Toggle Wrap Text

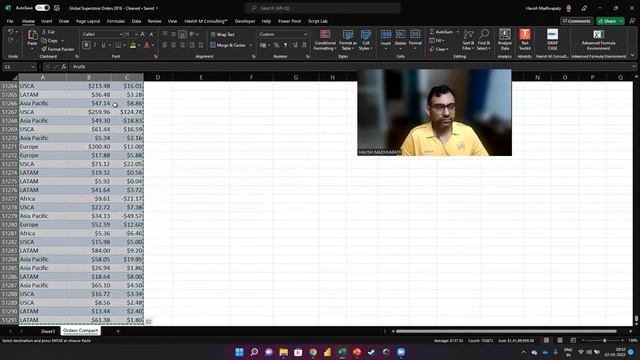(222, 35)
